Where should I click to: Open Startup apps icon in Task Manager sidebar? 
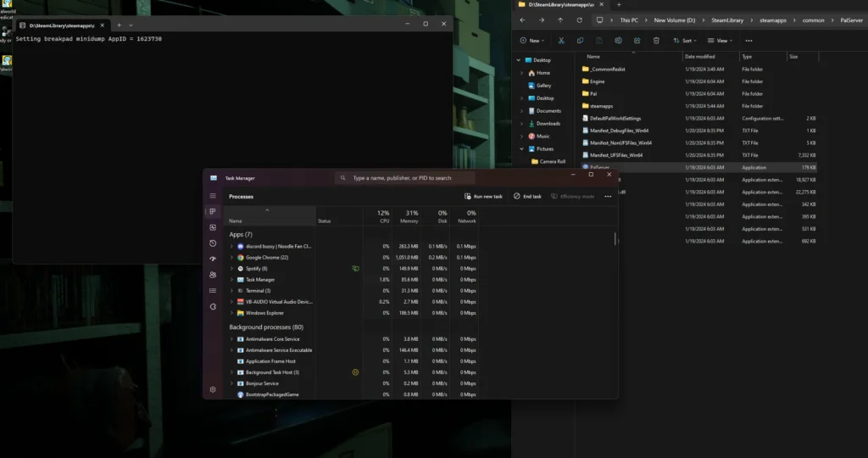tap(213, 259)
